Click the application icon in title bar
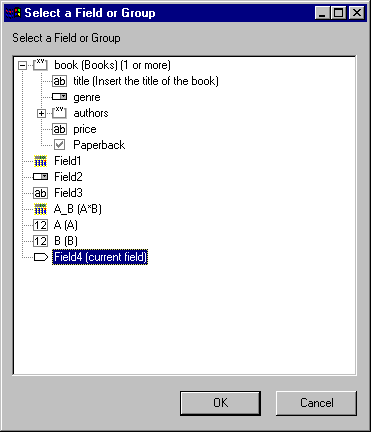The width and height of the screenshot is (371, 432). (x=13, y=13)
